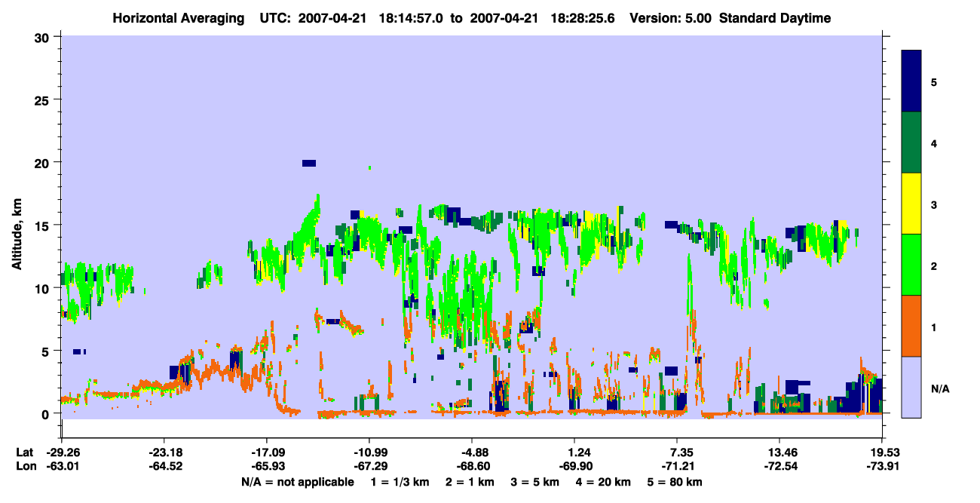Click the latitude value -29.26
The image size is (980, 503).
(62, 452)
